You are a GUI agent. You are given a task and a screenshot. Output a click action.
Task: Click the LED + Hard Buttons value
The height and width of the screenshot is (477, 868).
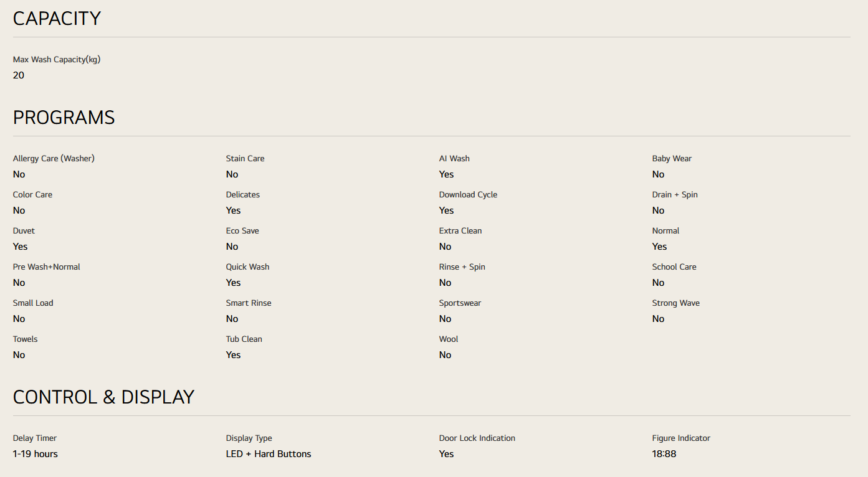point(269,454)
